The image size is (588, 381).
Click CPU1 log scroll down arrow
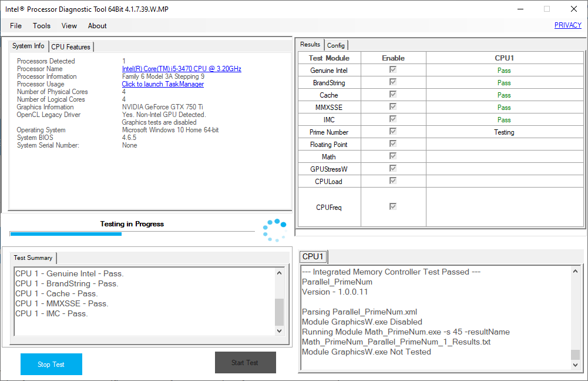(x=575, y=365)
